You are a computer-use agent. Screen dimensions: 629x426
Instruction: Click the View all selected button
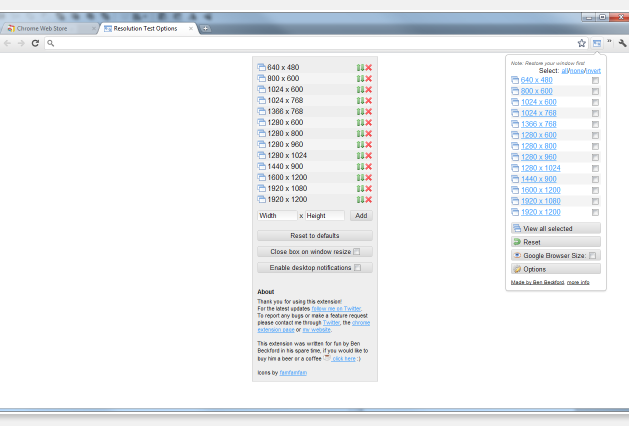pos(555,228)
